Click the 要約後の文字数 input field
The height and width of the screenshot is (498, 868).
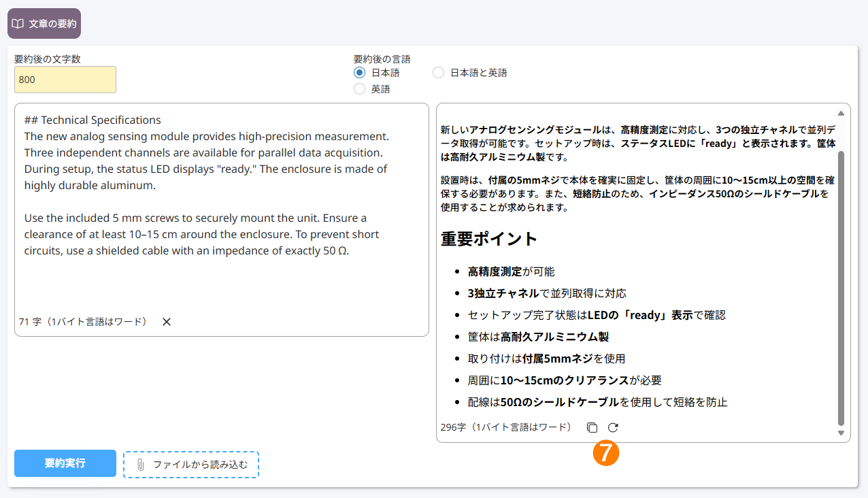[65, 80]
